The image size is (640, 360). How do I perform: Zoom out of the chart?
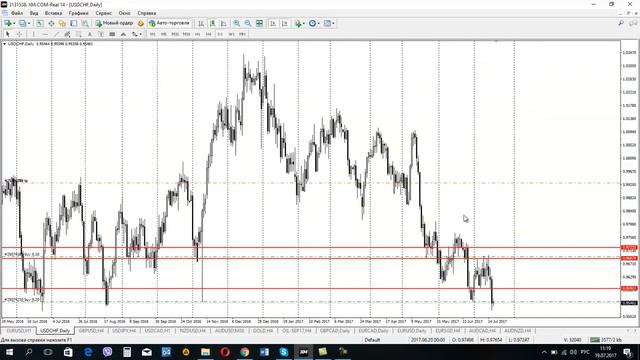click(x=248, y=23)
